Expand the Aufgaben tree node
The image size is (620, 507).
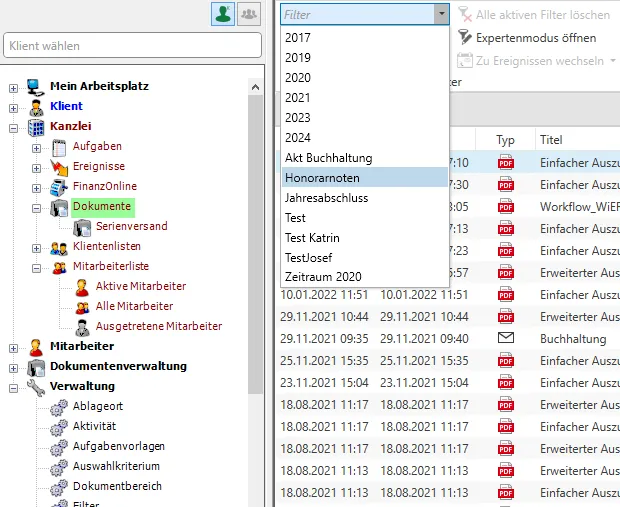pyautogui.click(x=36, y=148)
